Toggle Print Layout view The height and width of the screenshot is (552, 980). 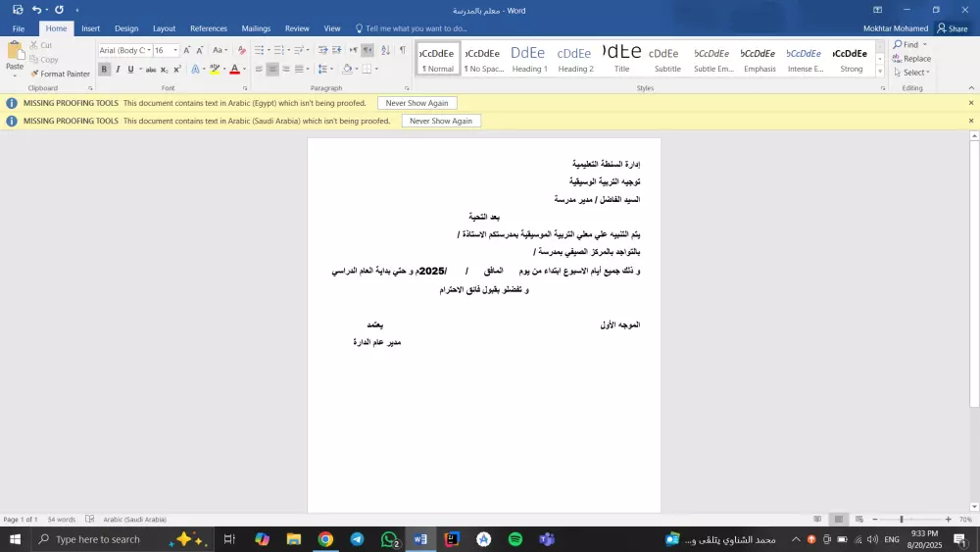(x=839, y=519)
